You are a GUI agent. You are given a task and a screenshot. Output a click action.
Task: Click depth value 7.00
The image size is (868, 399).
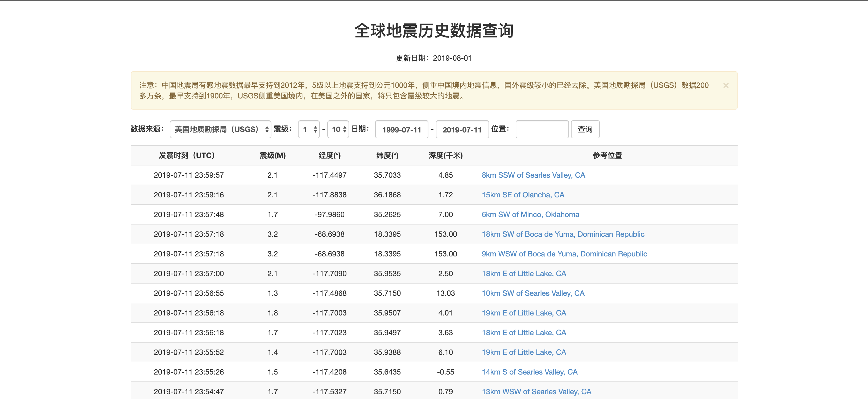[445, 214]
